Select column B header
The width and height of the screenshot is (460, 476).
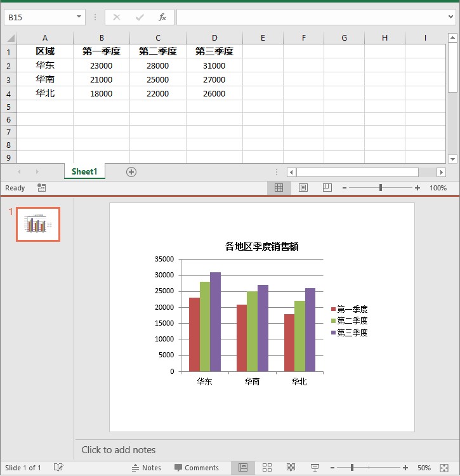[x=102, y=38]
